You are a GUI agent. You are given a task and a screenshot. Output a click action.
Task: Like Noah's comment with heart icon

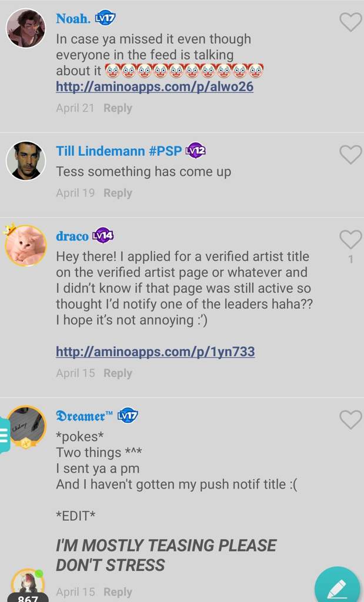pos(351,22)
